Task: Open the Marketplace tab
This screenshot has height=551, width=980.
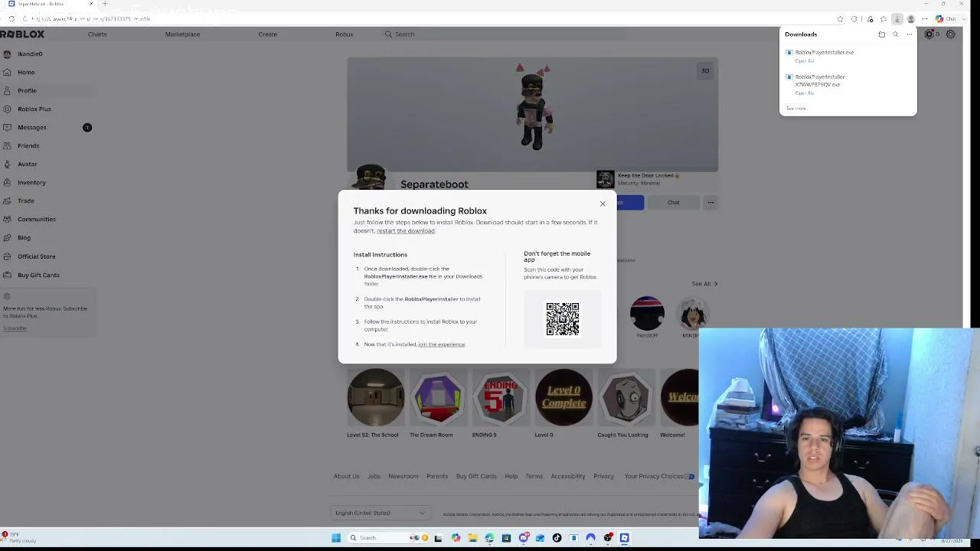Action: point(182,34)
